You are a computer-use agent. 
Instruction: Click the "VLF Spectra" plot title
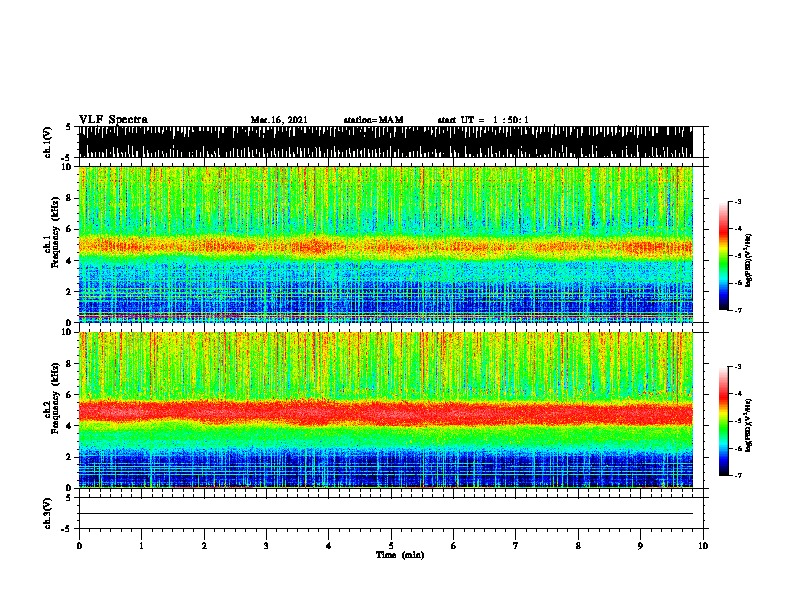pyautogui.click(x=113, y=120)
